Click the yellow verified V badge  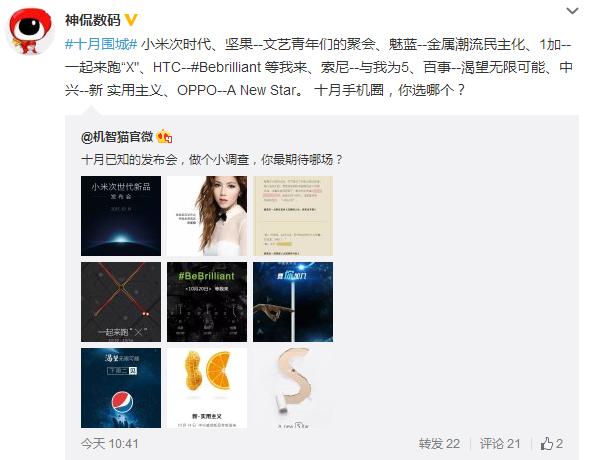[x=131, y=20]
